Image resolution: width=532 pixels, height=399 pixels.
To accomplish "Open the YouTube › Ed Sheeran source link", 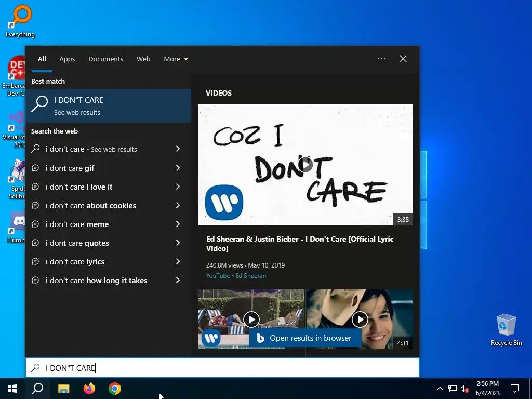I will coord(236,276).
